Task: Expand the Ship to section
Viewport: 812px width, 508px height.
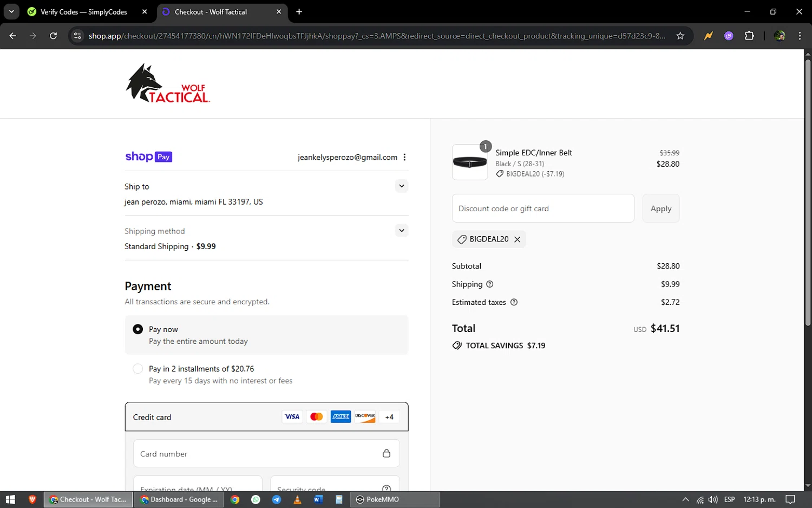Action: 401,186
